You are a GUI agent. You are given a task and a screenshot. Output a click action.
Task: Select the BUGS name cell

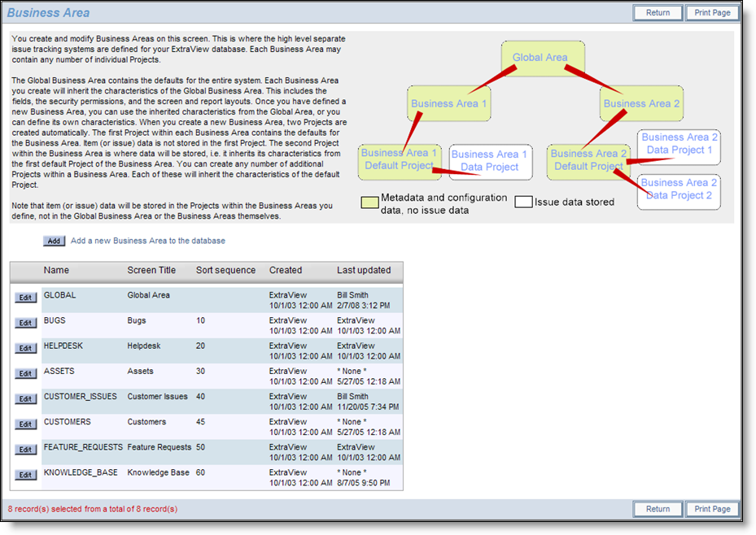55,320
